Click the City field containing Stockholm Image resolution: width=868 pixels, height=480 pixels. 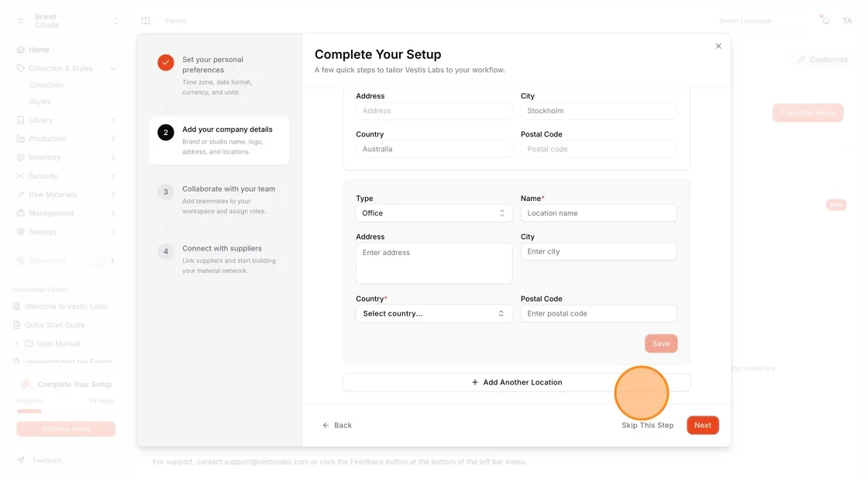click(598, 111)
